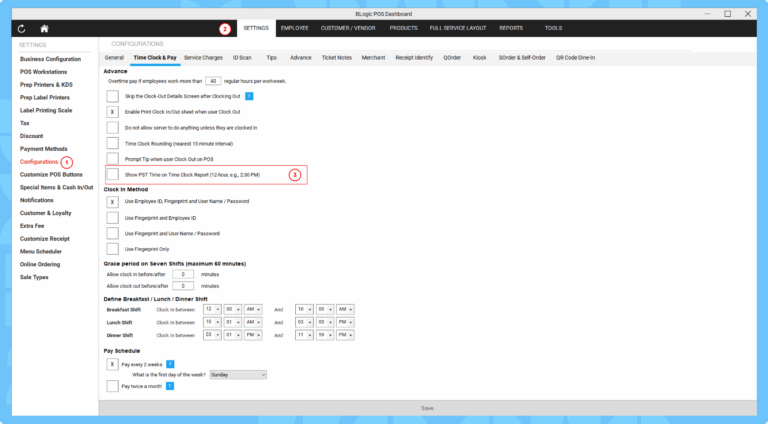Toggle Use Employee ID, Fingerprint and User Name
This screenshot has width=768, height=424.
point(113,202)
